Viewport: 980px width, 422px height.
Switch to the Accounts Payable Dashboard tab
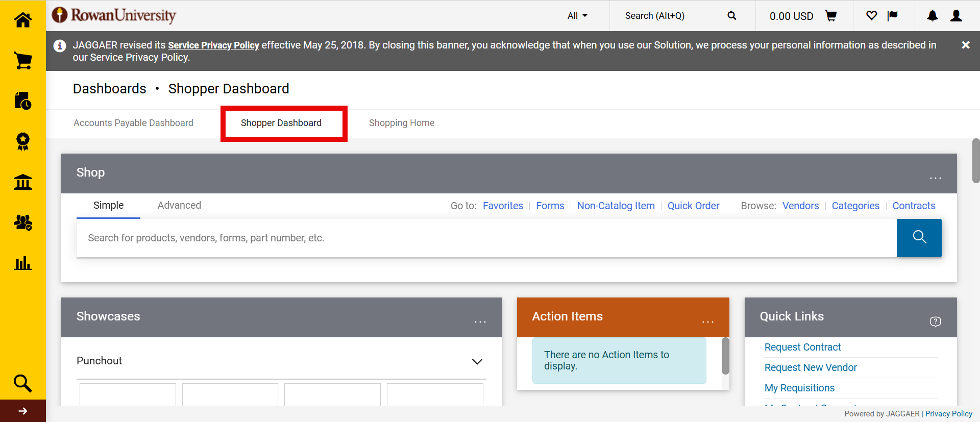(133, 123)
